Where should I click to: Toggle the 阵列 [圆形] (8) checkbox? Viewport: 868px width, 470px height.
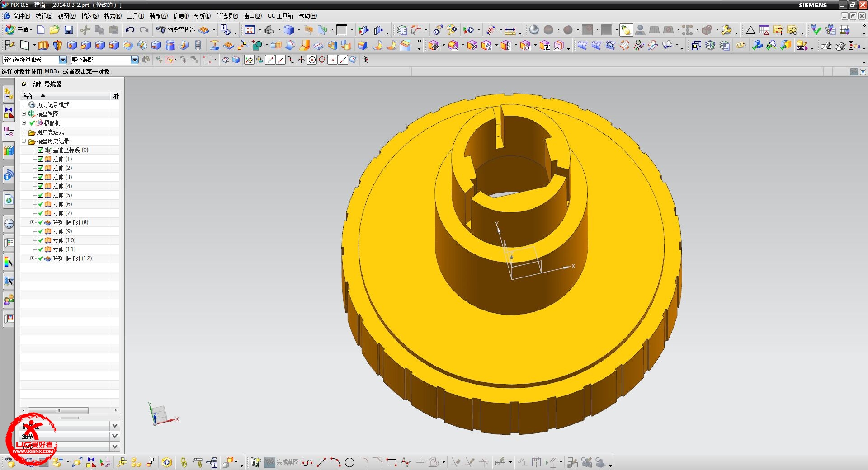pos(41,222)
